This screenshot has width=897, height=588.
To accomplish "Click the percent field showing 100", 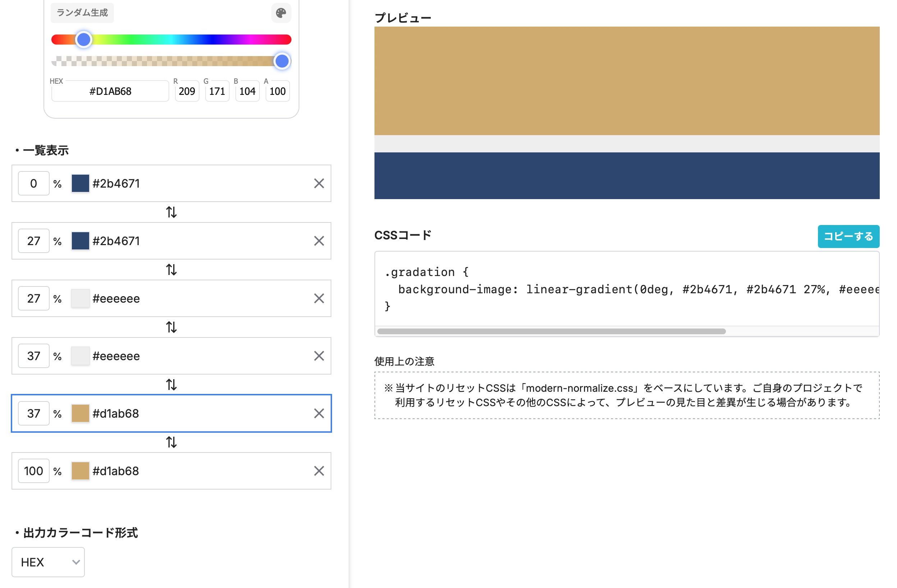I will (33, 471).
